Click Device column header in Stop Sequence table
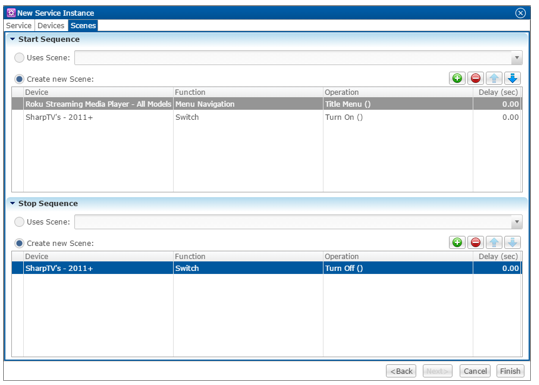This screenshot has width=539, height=385. point(98,256)
